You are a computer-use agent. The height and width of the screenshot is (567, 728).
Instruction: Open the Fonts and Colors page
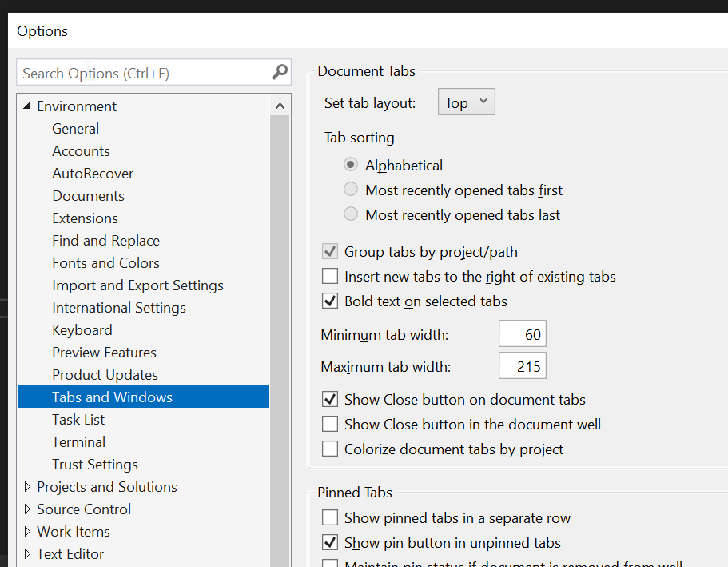click(x=105, y=263)
